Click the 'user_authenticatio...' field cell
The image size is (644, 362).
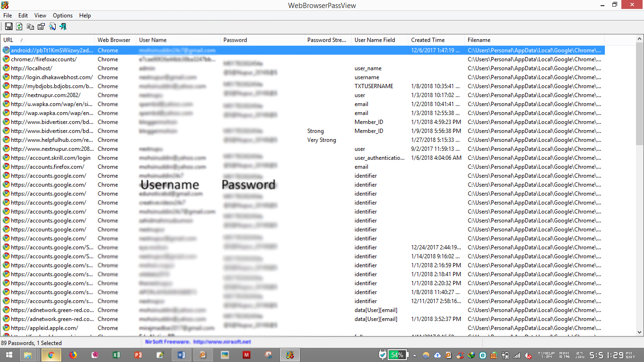(x=380, y=158)
